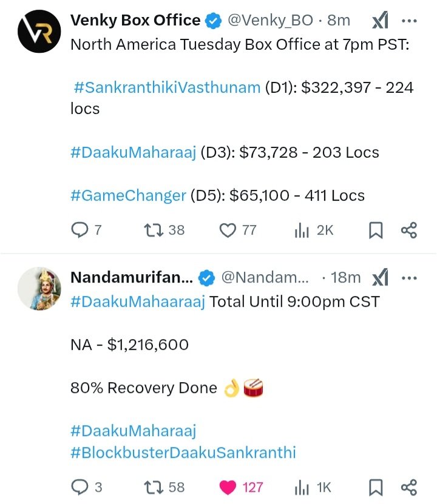
Task: Unlike the tweet with 127 likes
Action: [228, 487]
